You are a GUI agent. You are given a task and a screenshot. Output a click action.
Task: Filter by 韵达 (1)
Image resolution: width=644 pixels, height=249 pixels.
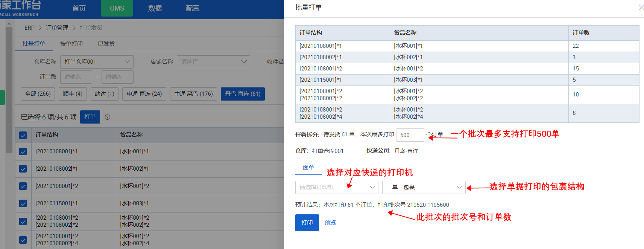(x=105, y=94)
